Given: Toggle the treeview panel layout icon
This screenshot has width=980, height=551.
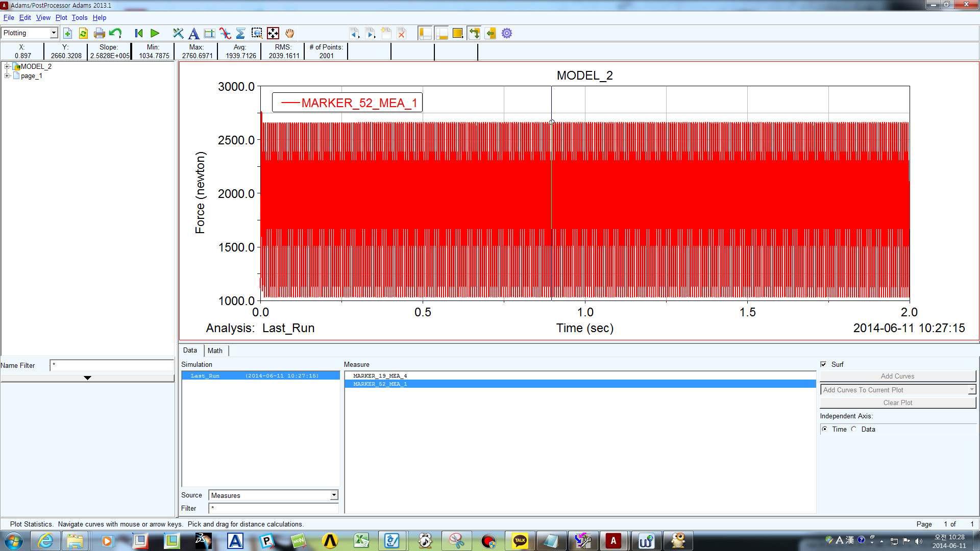Looking at the screenshot, I should coord(425,34).
